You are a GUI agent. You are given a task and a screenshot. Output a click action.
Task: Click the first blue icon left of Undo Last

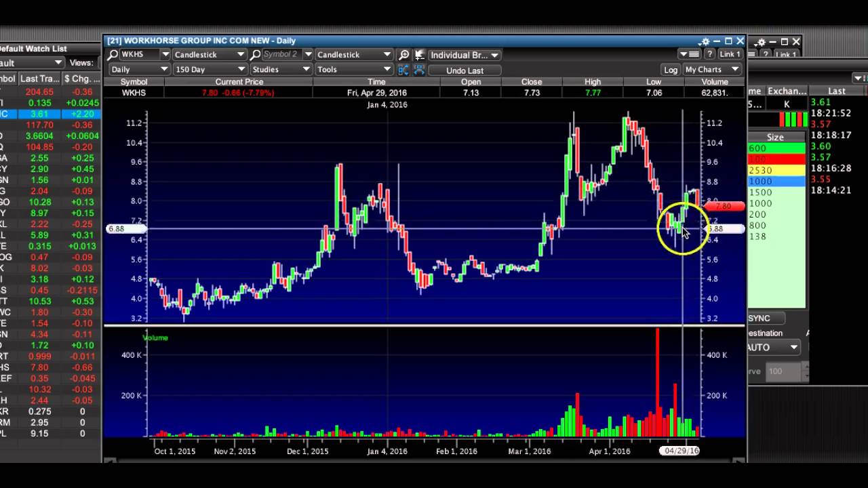tap(403, 70)
